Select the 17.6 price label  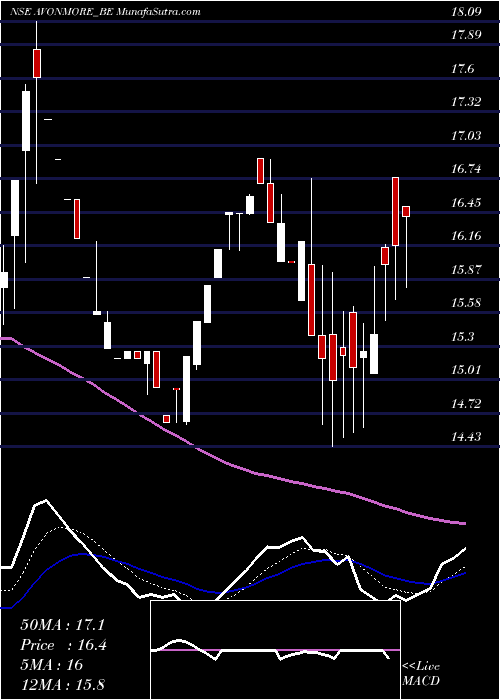click(x=463, y=68)
